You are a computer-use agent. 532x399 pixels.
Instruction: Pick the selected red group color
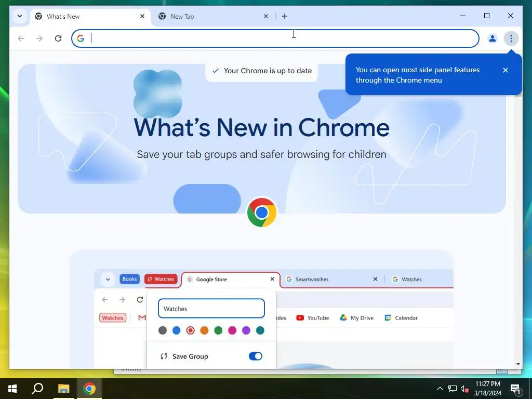pyautogui.click(x=190, y=330)
